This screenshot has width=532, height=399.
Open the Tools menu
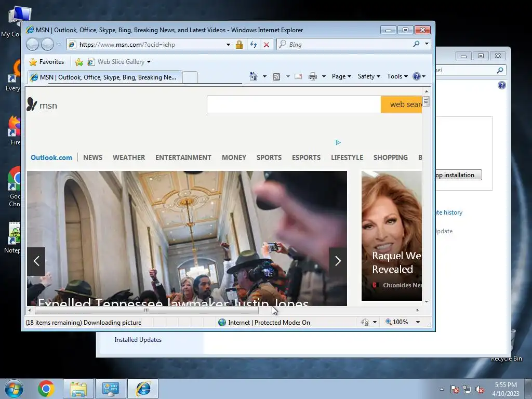397,76
